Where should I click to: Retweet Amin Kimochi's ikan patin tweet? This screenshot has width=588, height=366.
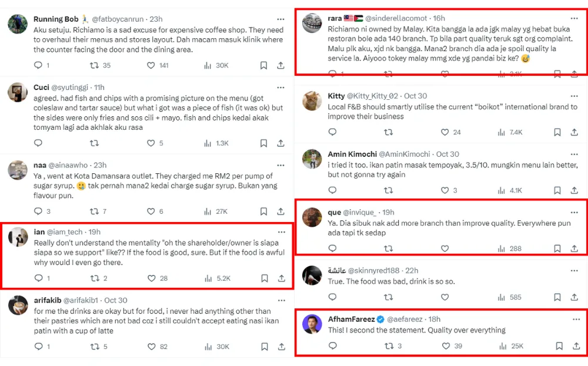click(388, 190)
